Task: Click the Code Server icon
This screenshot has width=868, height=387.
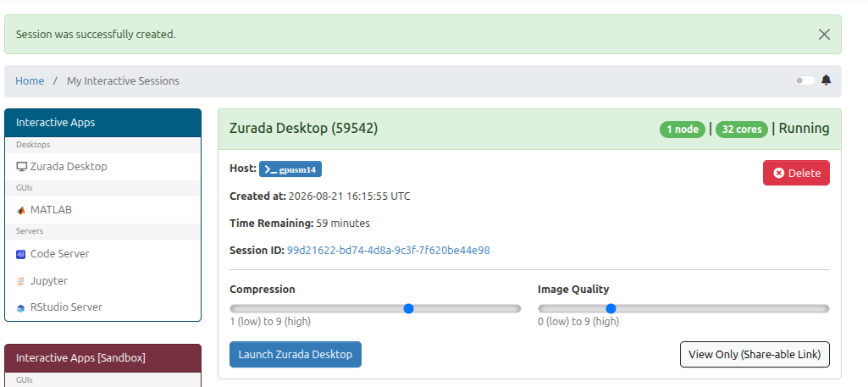Action: [21, 254]
